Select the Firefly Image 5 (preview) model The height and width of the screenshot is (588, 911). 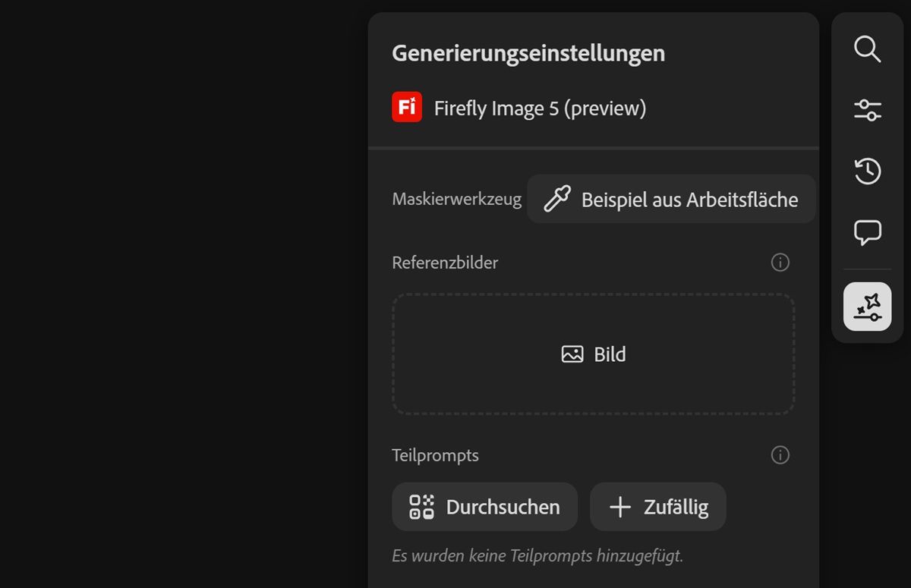540,108
